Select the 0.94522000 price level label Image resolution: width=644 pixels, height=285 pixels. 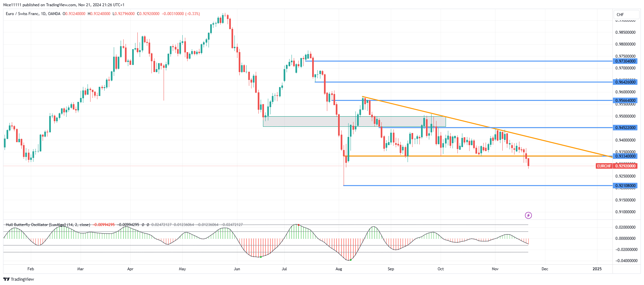click(x=625, y=128)
